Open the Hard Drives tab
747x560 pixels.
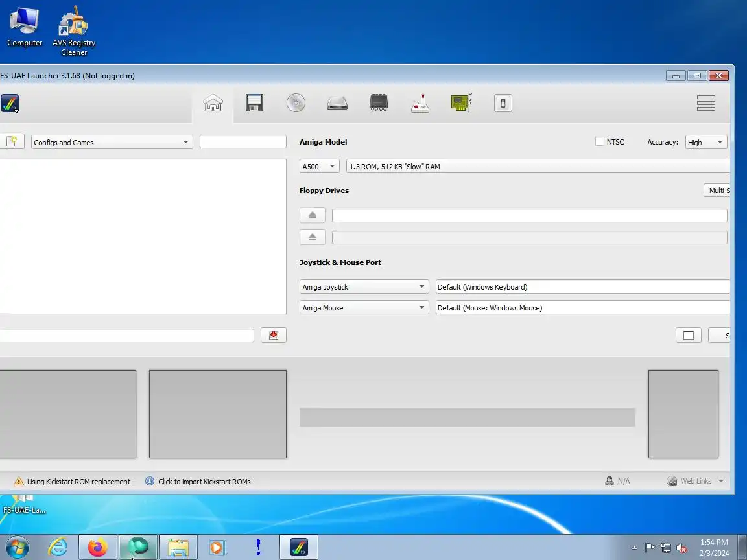[x=337, y=103]
